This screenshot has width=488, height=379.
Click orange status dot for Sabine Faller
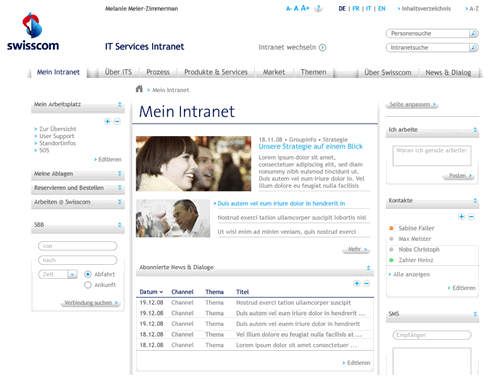point(391,228)
